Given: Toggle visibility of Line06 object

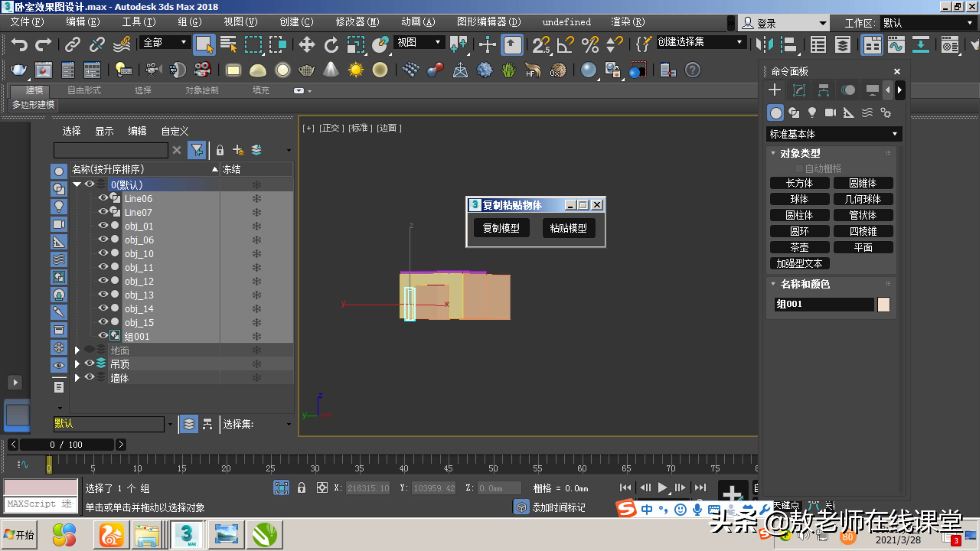Looking at the screenshot, I should tap(103, 198).
